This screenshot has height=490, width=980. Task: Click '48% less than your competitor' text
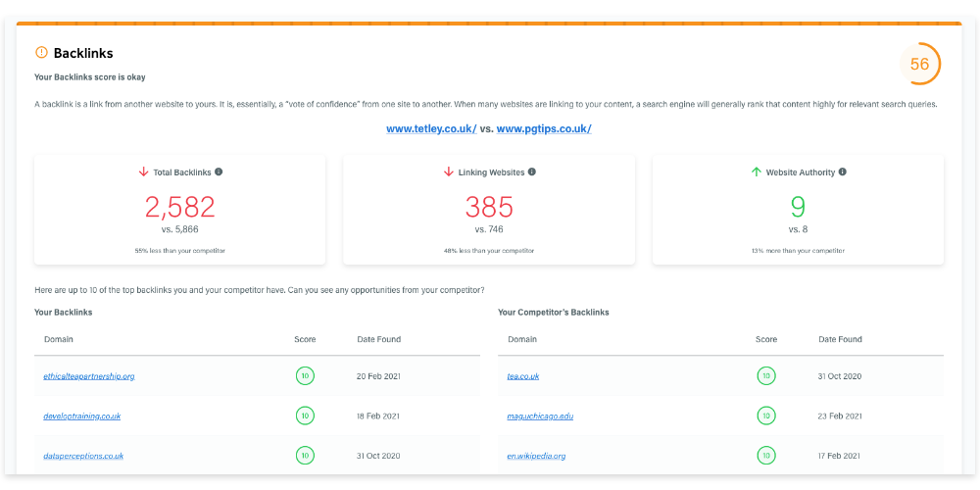(489, 251)
